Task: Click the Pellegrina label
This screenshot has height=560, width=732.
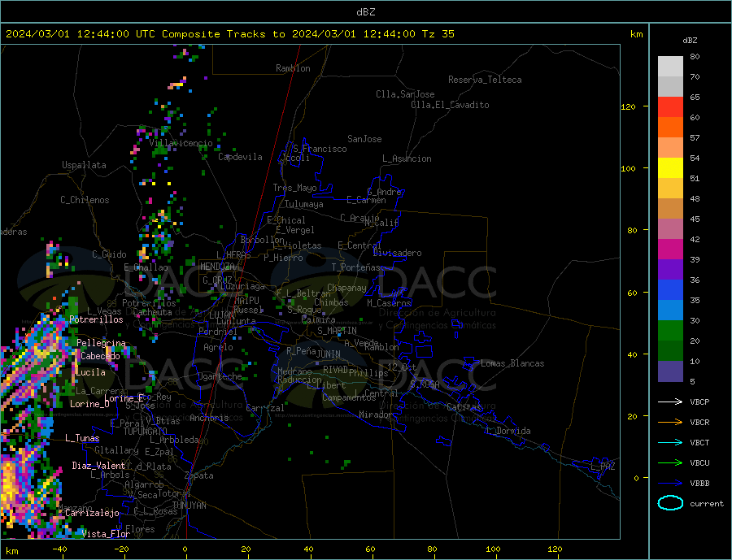Action: [102, 343]
